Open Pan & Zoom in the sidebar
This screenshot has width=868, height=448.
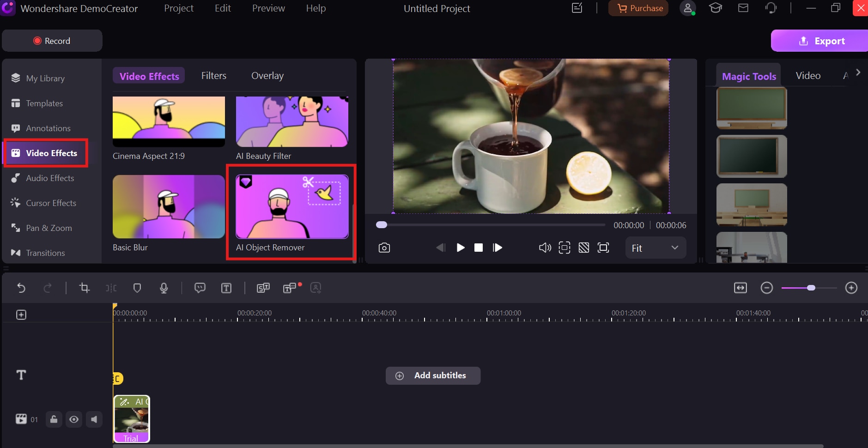(x=49, y=228)
